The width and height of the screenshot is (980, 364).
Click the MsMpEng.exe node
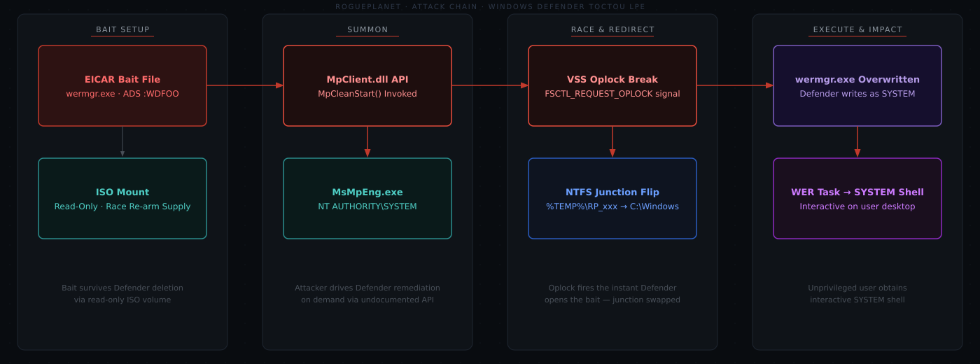[x=367, y=198]
